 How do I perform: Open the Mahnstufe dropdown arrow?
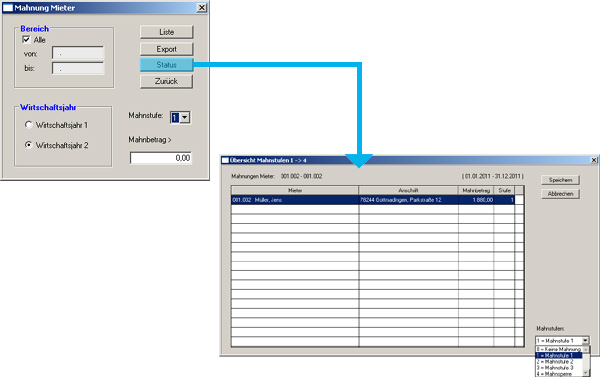click(x=184, y=117)
